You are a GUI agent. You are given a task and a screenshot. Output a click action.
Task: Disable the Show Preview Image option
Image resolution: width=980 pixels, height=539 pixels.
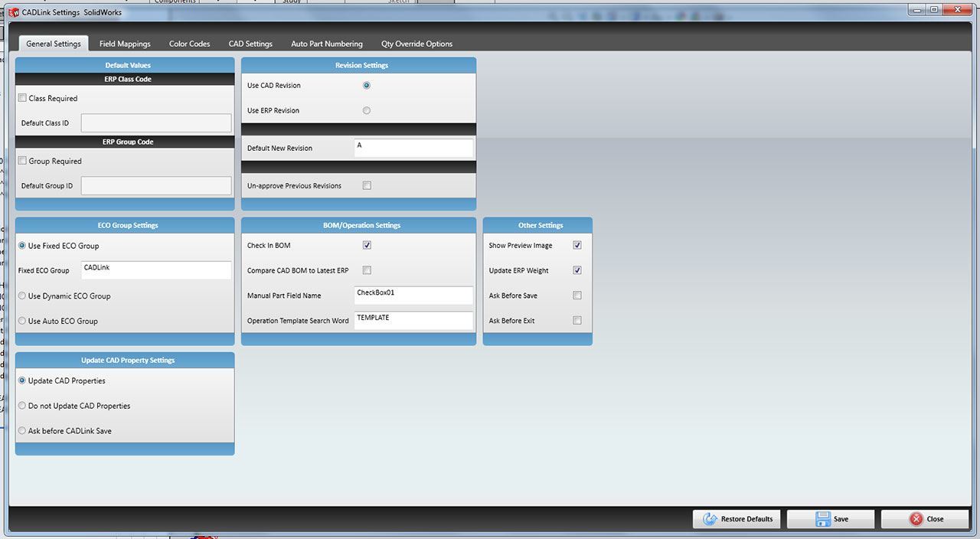pos(577,245)
